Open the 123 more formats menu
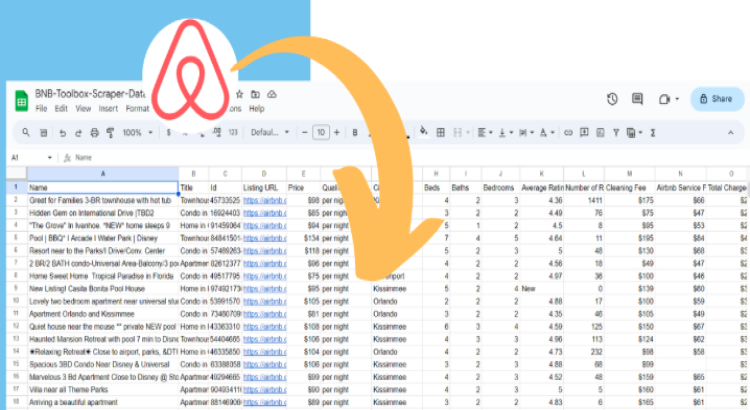This screenshot has height=410, width=750. coord(233,133)
